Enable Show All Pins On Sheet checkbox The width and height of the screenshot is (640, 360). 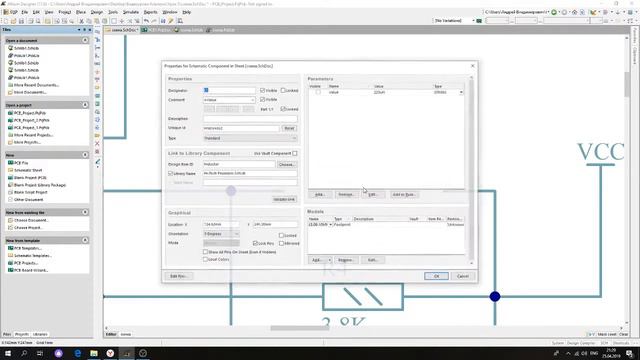205,252
